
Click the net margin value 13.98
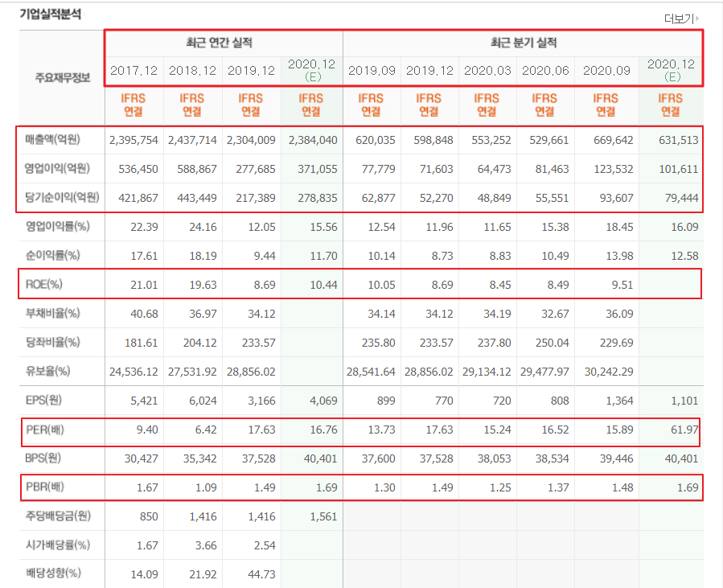pyautogui.click(x=620, y=256)
